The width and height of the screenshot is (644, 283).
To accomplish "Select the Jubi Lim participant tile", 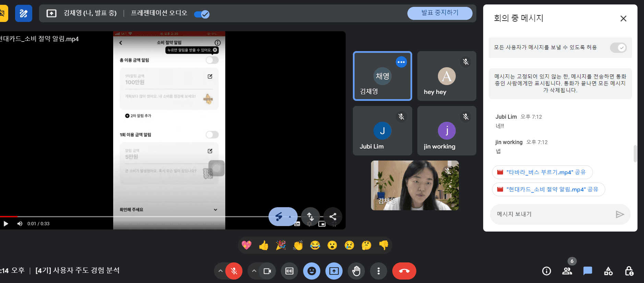I will click(382, 131).
